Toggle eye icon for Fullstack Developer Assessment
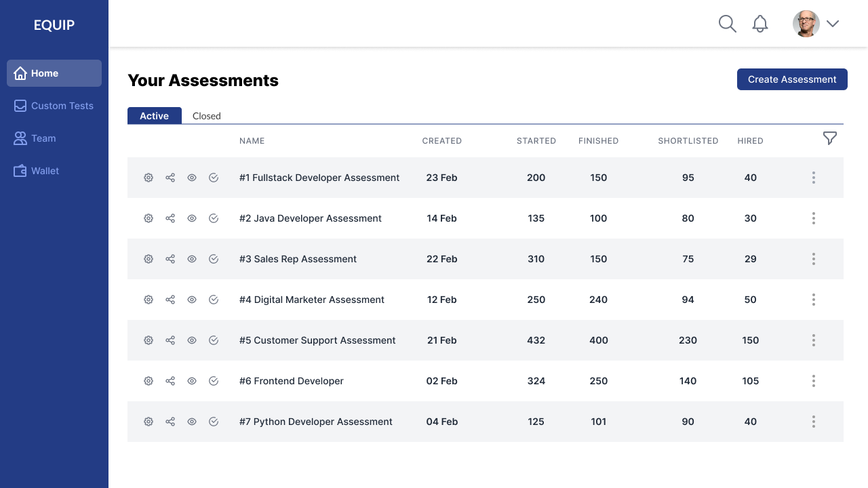Viewport: 868px width, 488px height. click(192, 178)
